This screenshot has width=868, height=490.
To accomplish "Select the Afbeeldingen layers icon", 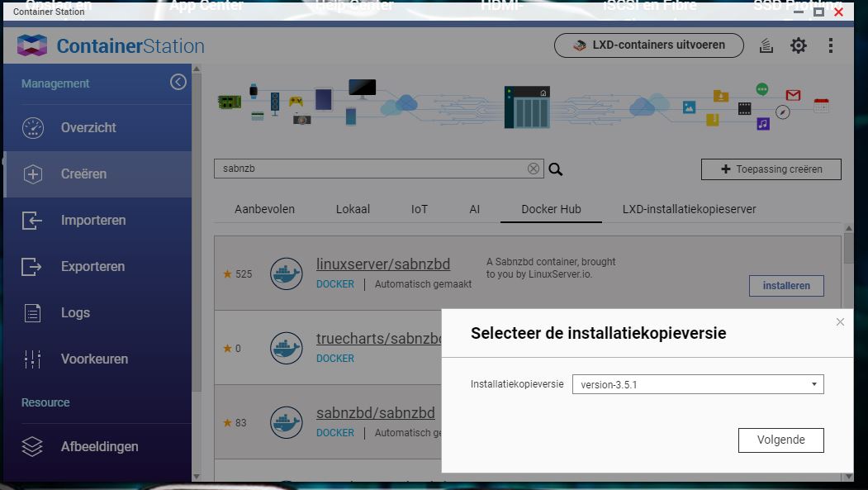I will [31, 446].
